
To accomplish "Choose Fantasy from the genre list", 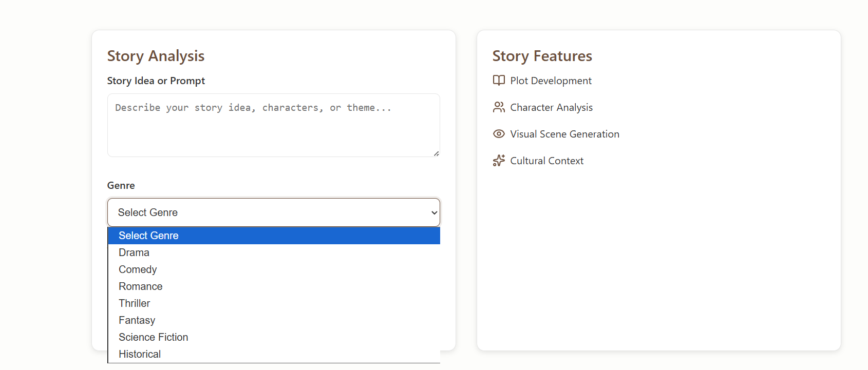I will pyautogui.click(x=137, y=320).
